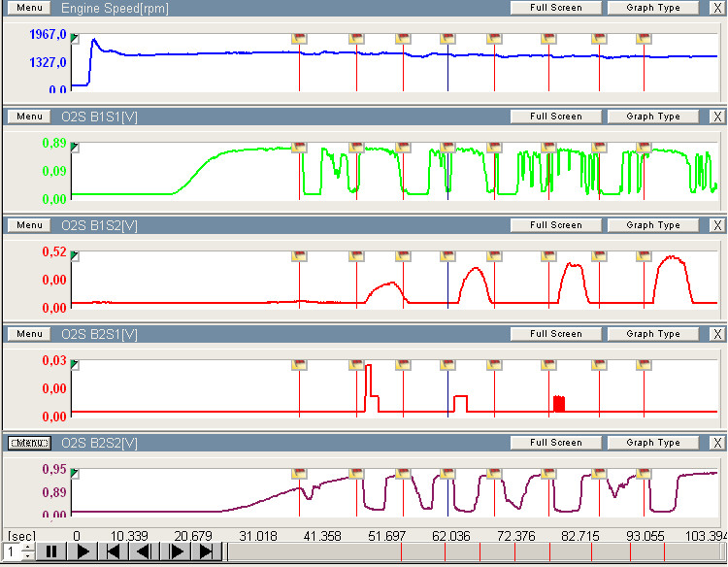Click last flag marker in O2S B1S2 graph

pyautogui.click(x=644, y=256)
